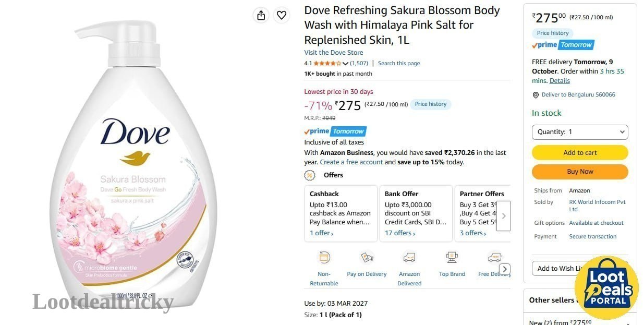Open the Visit the Dove Store link
644x325 pixels.
[x=334, y=53]
